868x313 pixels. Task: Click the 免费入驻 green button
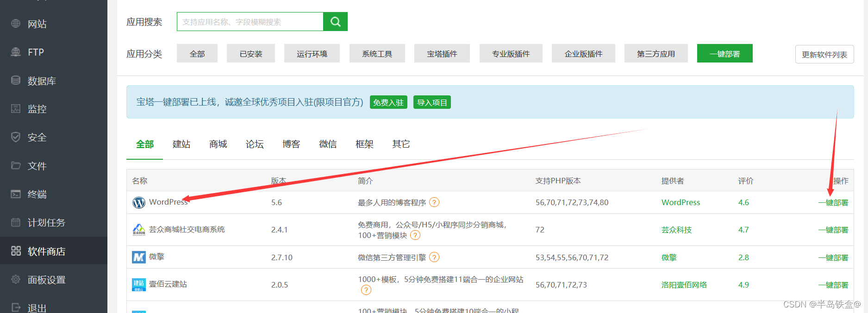(x=388, y=102)
